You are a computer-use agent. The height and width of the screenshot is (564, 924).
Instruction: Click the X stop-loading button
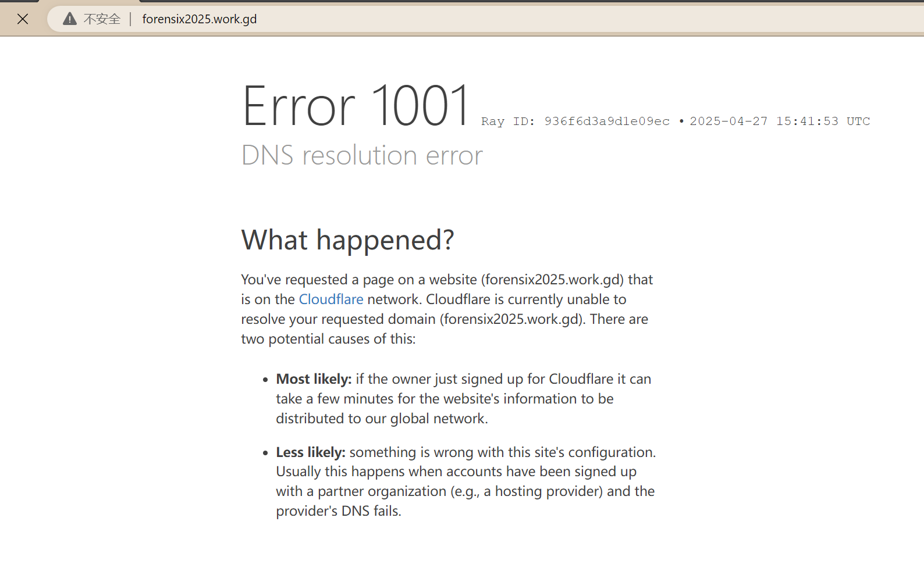23,19
